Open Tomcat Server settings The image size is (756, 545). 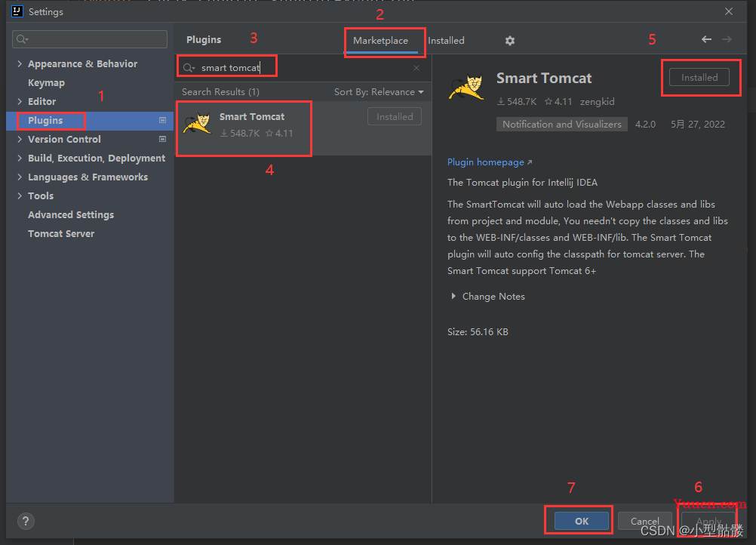click(61, 233)
